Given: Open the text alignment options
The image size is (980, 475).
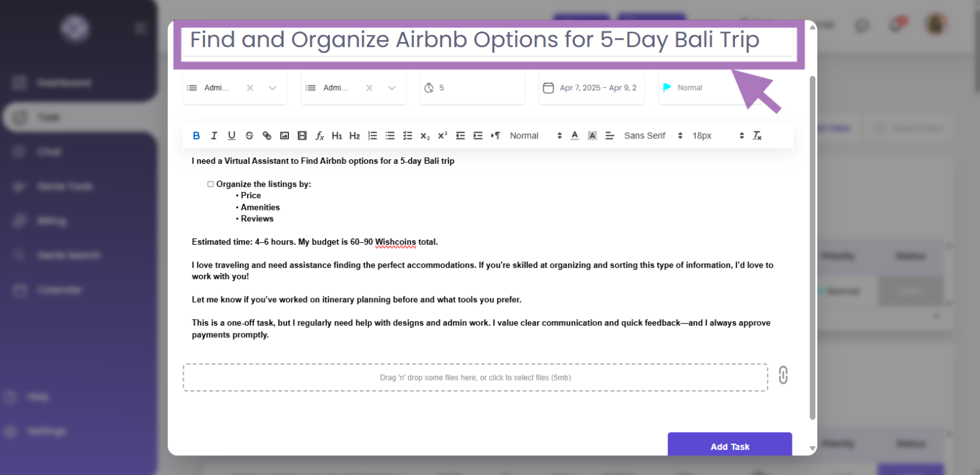Looking at the screenshot, I should click(610, 136).
